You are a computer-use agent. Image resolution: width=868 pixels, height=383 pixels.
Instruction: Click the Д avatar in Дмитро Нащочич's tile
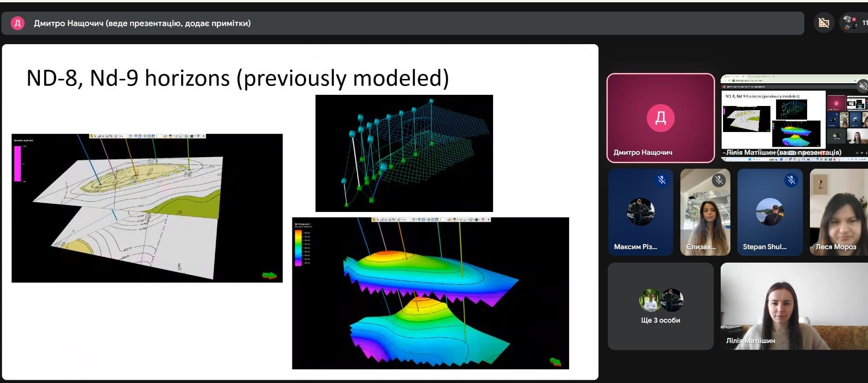[660, 118]
